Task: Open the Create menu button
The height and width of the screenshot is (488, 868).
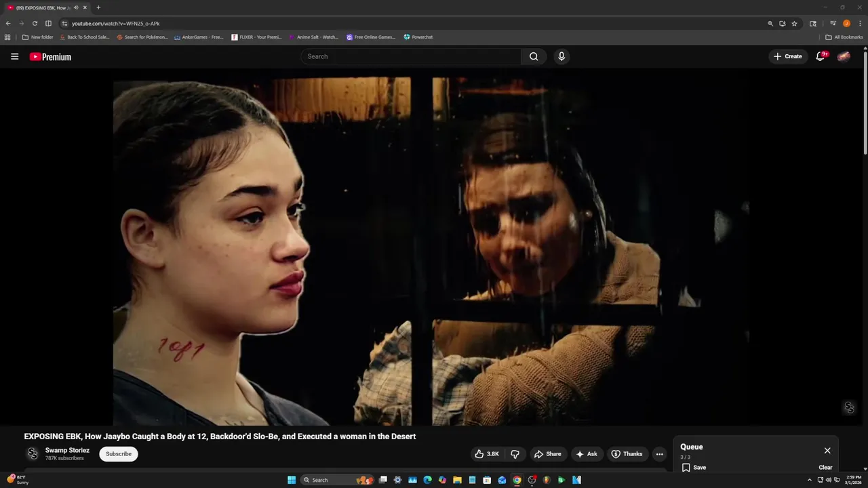Action: pos(787,57)
